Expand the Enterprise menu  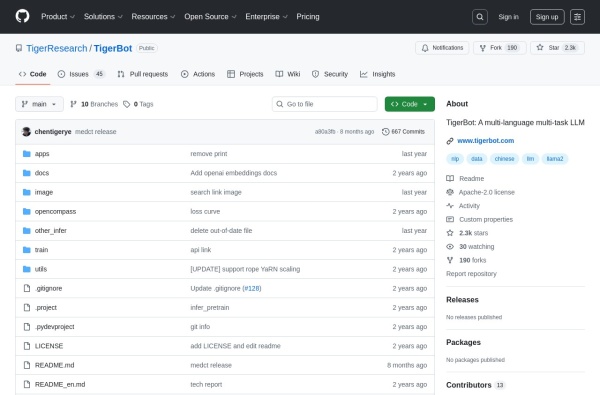coord(266,16)
